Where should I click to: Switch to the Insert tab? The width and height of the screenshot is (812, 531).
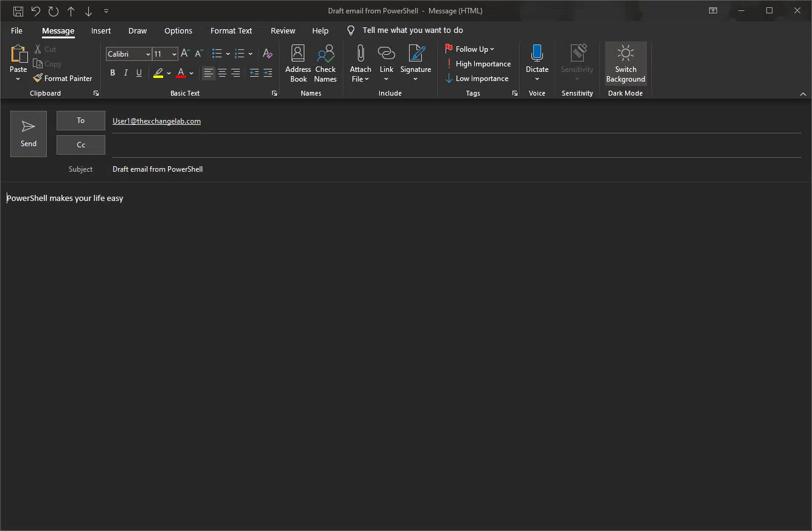pyautogui.click(x=101, y=30)
